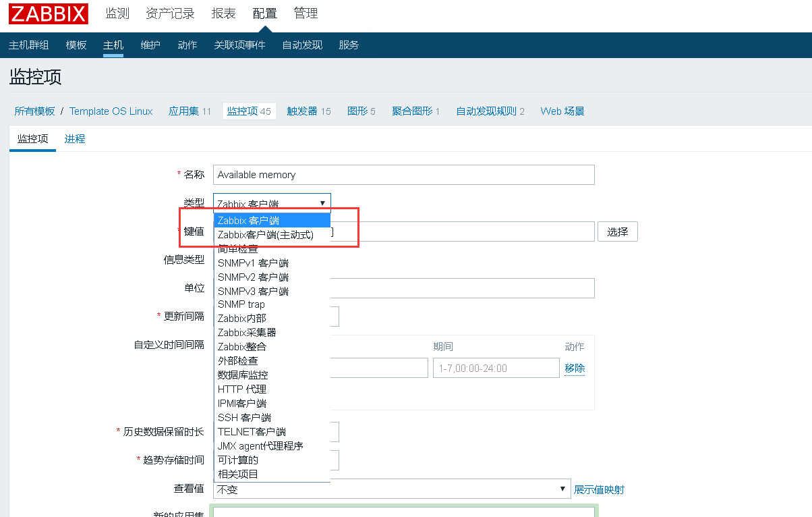Click 移除 link in custom intervals
The width and height of the screenshot is (812, 517).
575,369
